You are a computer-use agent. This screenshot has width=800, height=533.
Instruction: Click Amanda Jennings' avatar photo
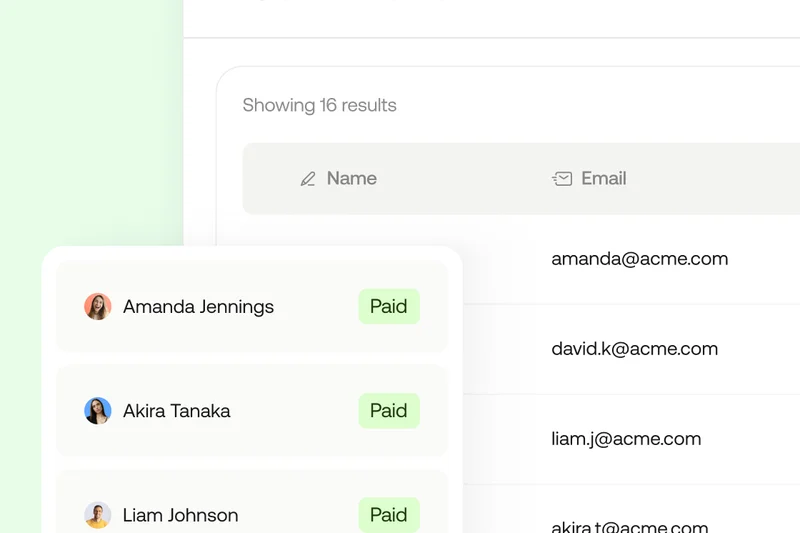pyautogui.click(x=98, y=307)
